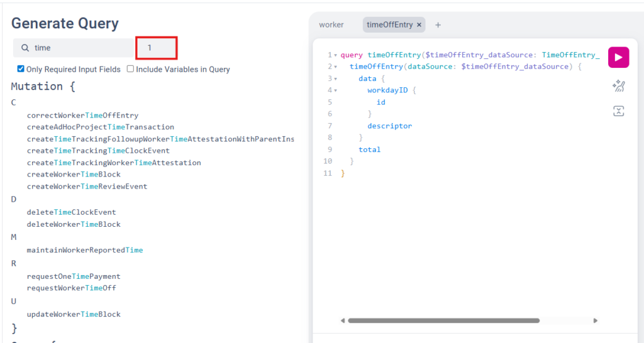Collapse the data block on line 3
644x343 pixels.
point(336,79)
